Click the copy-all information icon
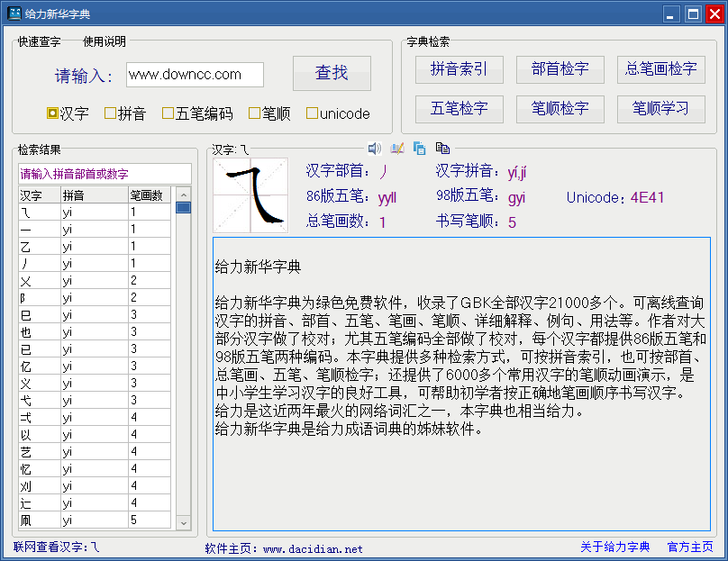The image size is (728, 561). (x=441, y=148)
